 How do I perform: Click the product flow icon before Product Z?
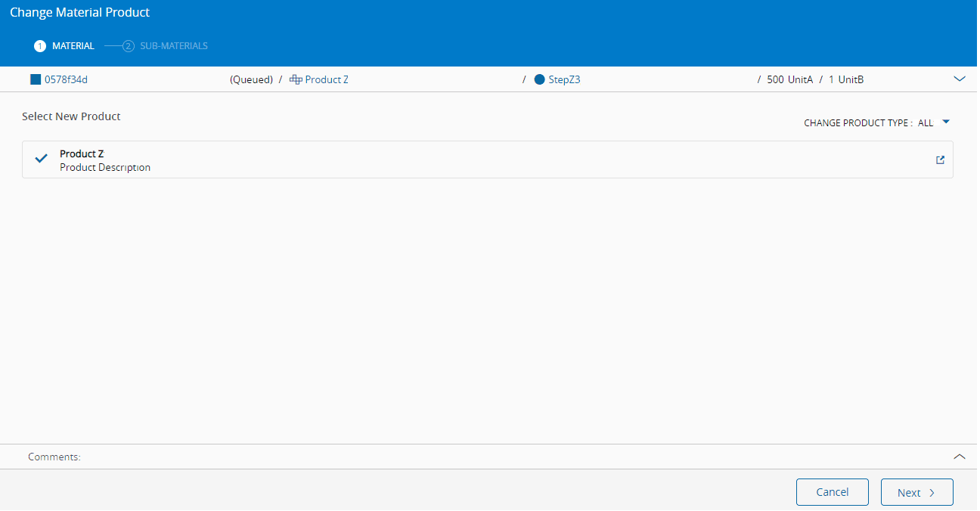296,79
